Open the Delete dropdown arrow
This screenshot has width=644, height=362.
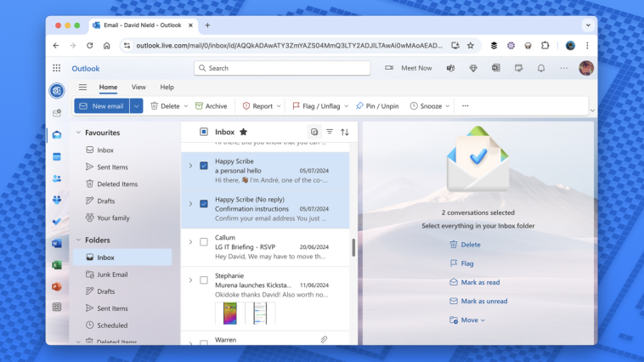point(186,106)
